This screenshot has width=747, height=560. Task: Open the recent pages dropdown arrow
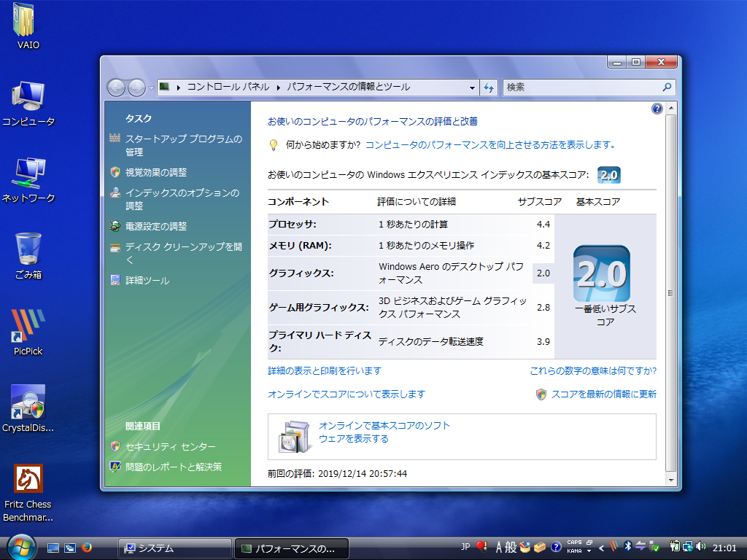[151, 88]
